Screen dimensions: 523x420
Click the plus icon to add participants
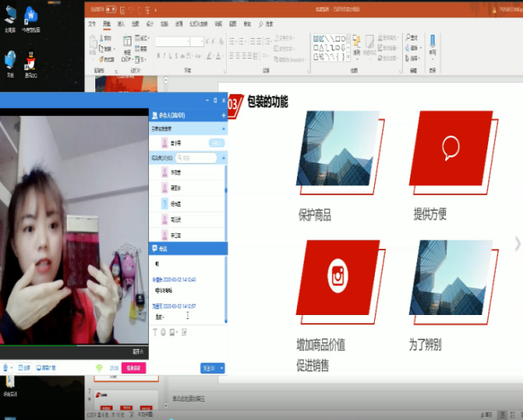pyautogui.click(x=223, y=115)
